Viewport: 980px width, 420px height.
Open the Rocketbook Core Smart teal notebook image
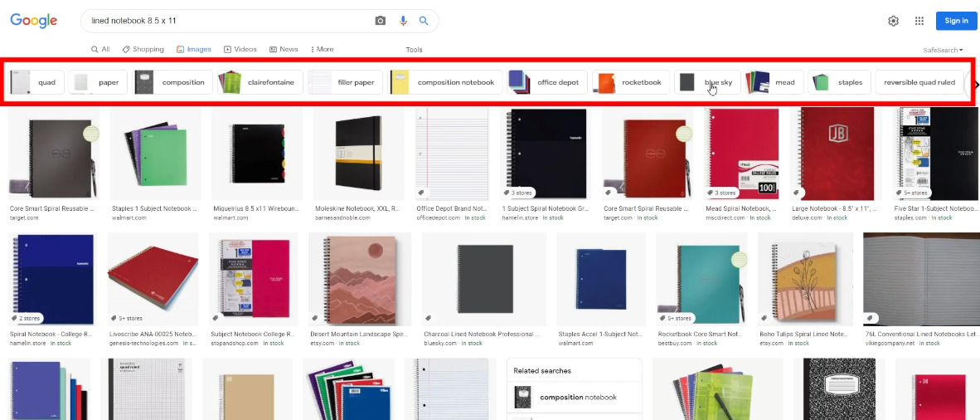pos(702,279)
